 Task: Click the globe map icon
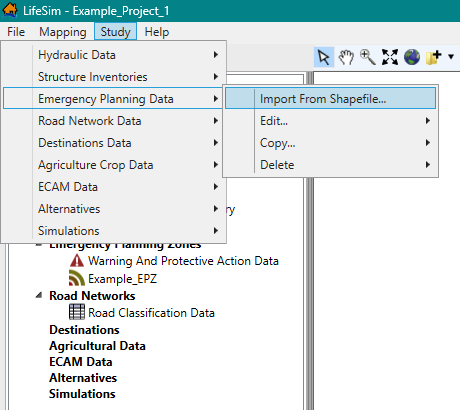[412, 57]
